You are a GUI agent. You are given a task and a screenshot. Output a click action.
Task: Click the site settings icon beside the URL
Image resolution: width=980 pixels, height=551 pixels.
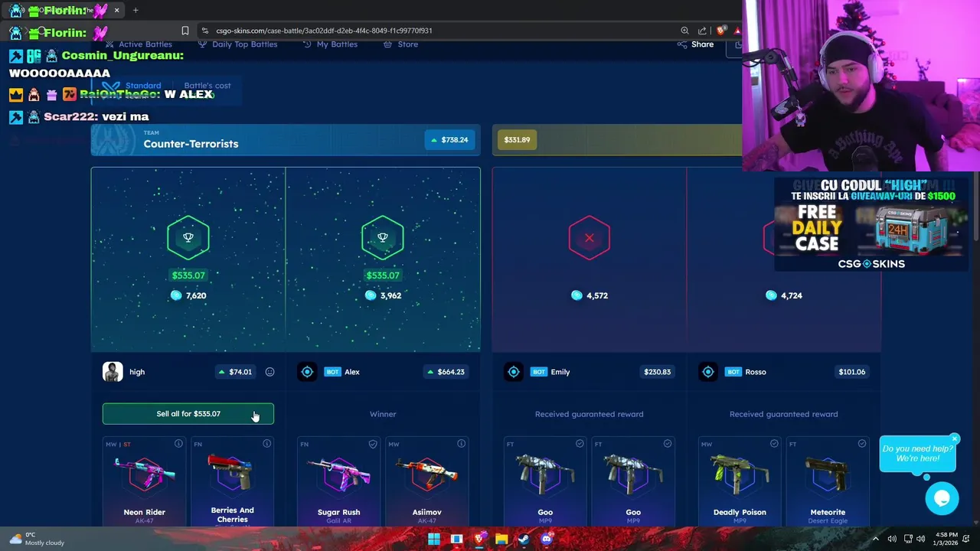click(204, 31)
